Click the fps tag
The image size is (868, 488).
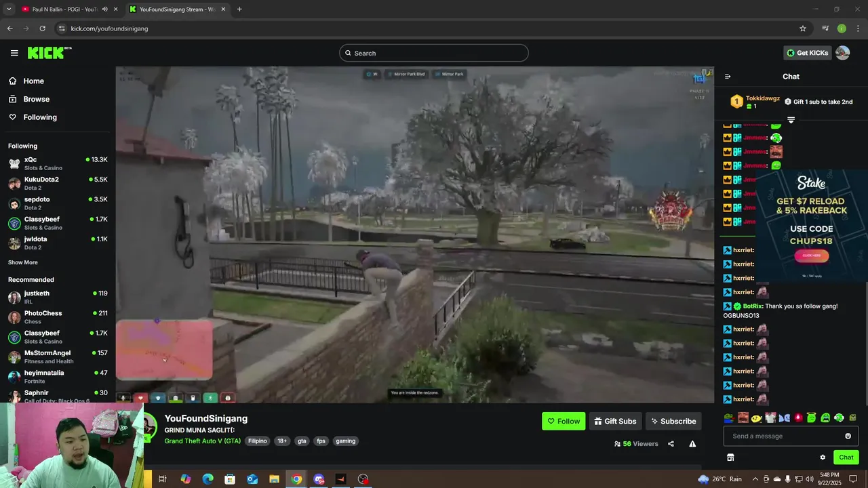pyautogui.click(x=321, y=441)
